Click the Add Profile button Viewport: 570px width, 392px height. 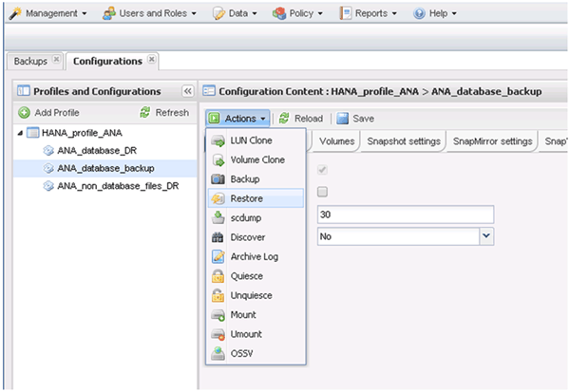(48, 113)
